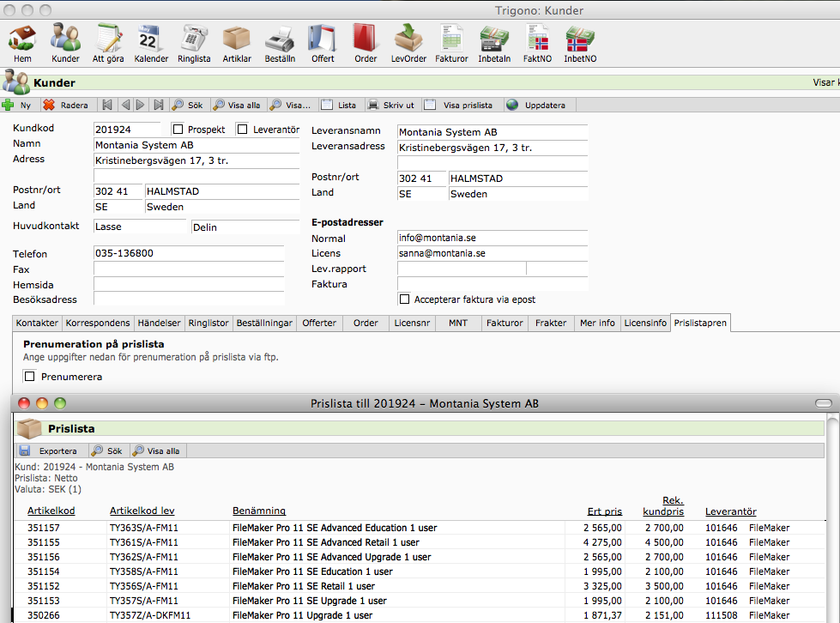The image size is (840, 623).
Task: Click the Prislista window toolbar toggle pill
Action: tap(824, 403)
